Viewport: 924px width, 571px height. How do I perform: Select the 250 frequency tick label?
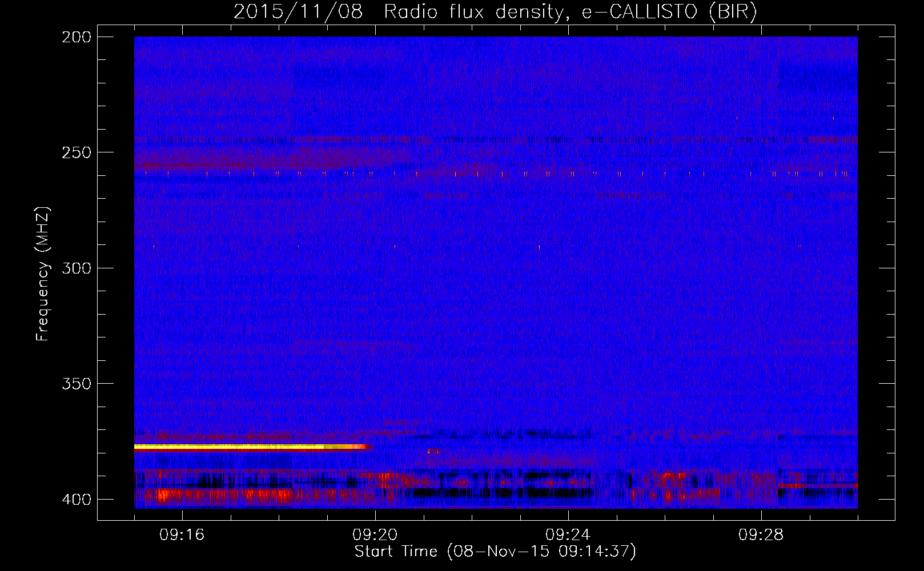77,152
